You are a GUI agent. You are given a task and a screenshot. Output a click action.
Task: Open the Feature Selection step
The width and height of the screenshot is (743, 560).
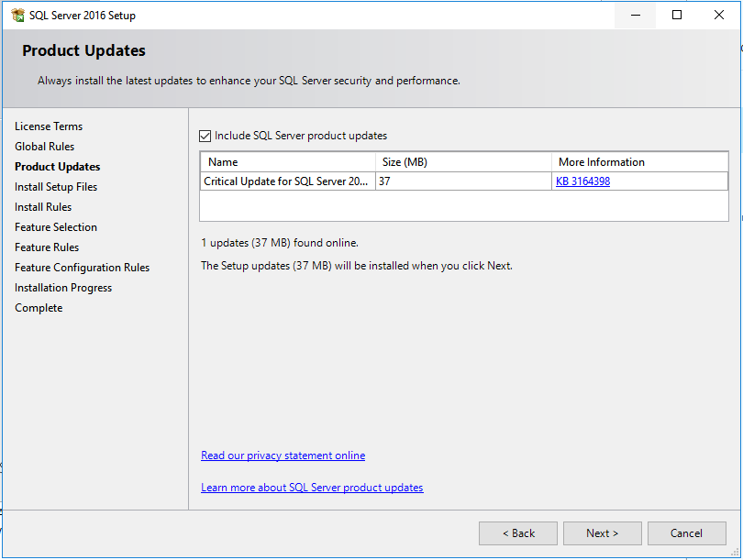pos(55,226)
